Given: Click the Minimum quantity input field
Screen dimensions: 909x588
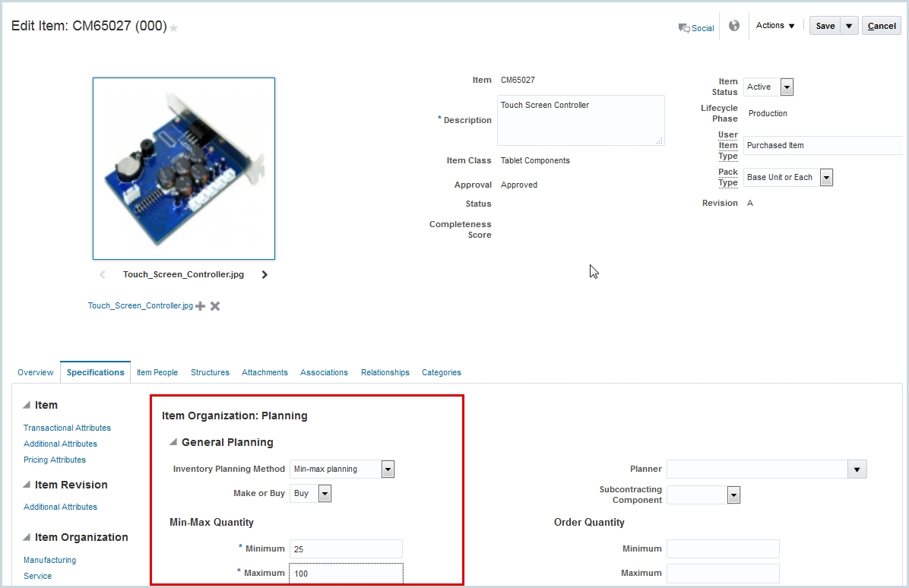Looking at the screenshot, I should pyautogui.click(x=346, y=549).
